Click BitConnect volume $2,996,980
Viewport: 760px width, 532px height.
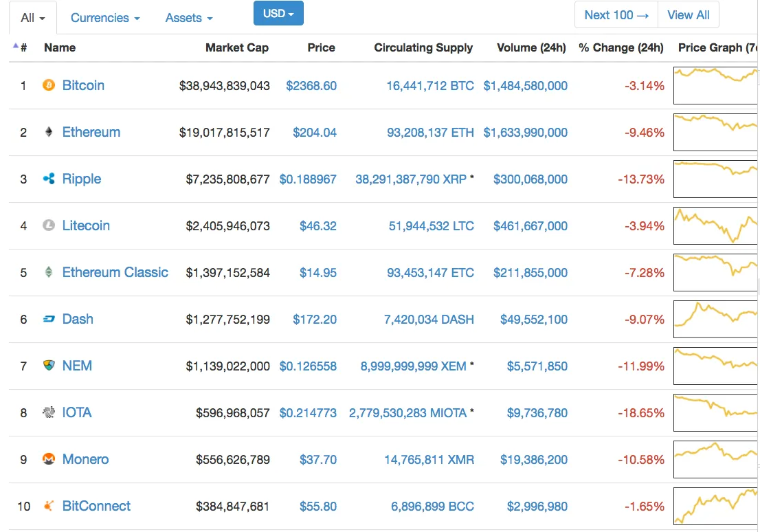pyautogui.click(x=537, y=507)
